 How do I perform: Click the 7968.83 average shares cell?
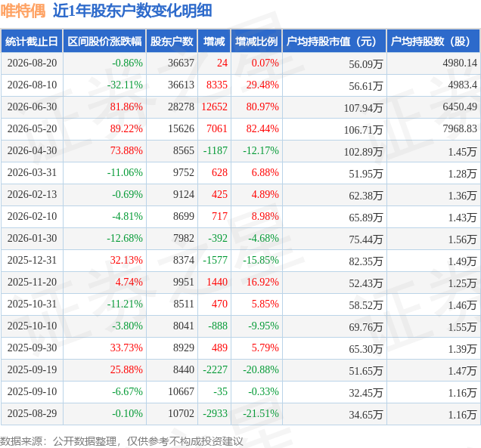coord(433,128)
